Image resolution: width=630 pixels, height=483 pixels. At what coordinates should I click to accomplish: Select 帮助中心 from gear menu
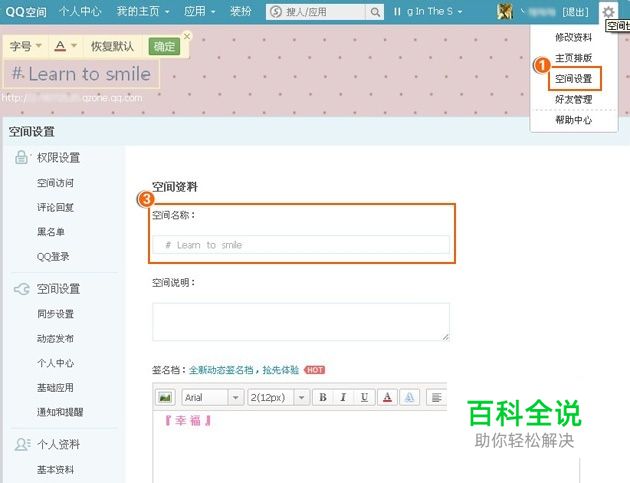coord(573,120)
